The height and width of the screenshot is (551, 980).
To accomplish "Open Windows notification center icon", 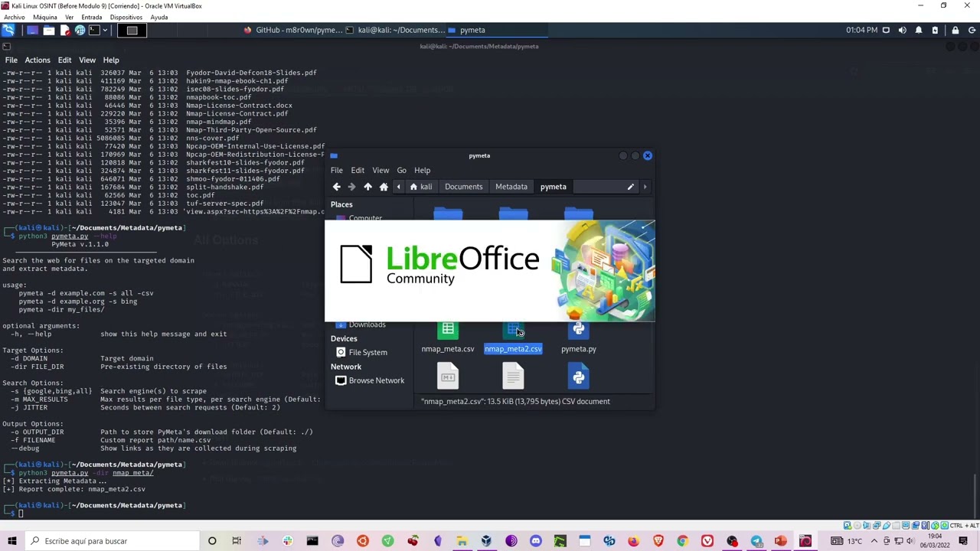I will click(x=963, y=541).
